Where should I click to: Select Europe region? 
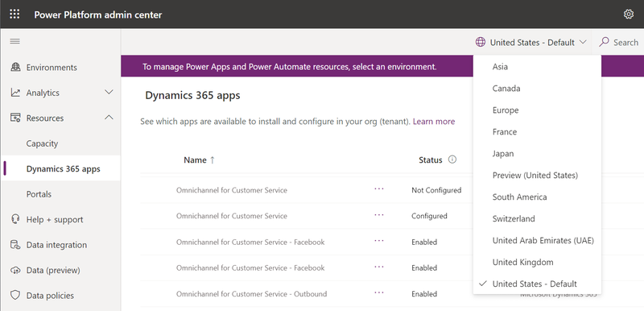pyautogui.click(x=537, y=110)
